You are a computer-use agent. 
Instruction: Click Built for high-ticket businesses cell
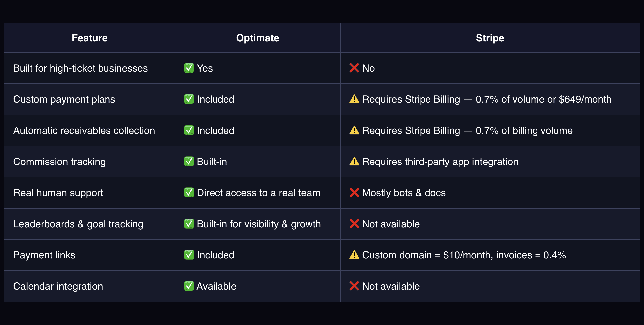pyautogui.click(x=81, y=68)
